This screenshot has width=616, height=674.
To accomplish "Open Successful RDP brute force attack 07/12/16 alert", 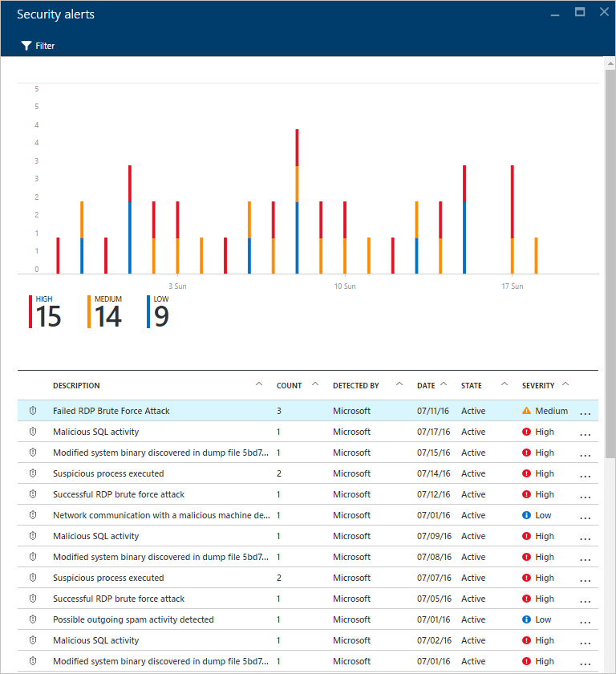I will [119, 494].
